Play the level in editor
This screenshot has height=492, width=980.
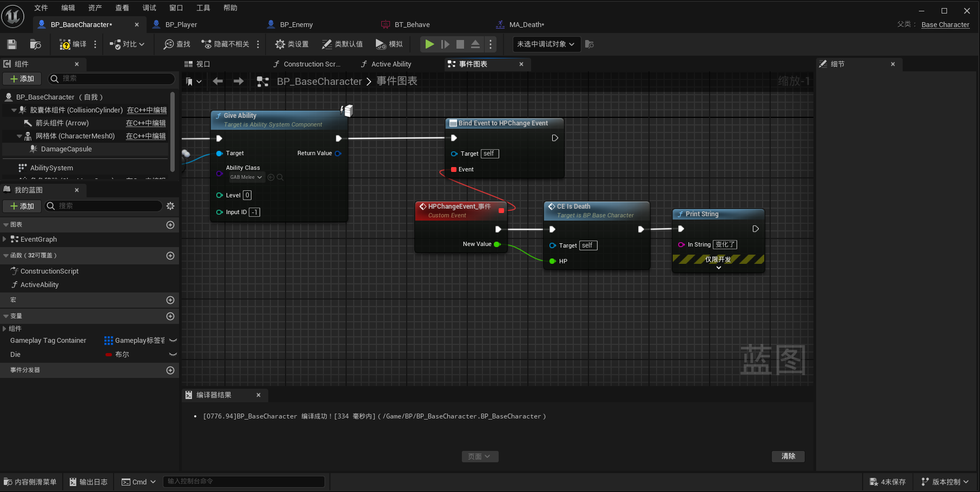(x=429, y=44)
